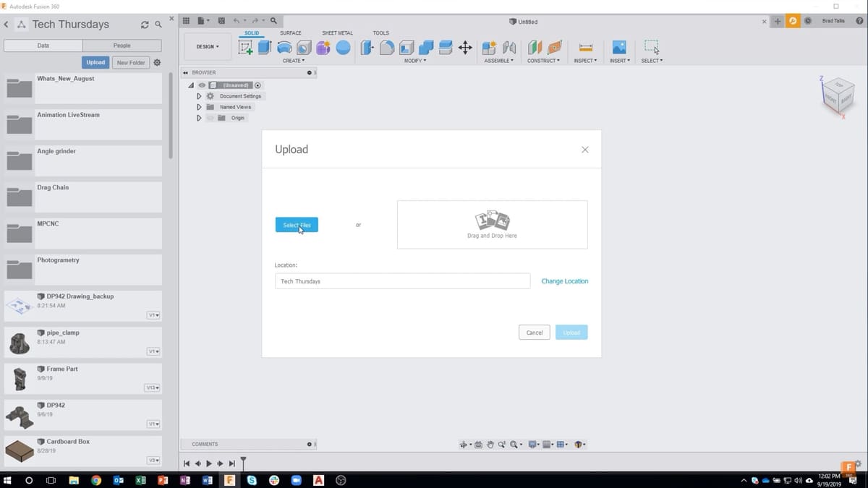This screenshot has width=868, height=488.
Task: Expand the Named Views node
Action: pos(199,107)
